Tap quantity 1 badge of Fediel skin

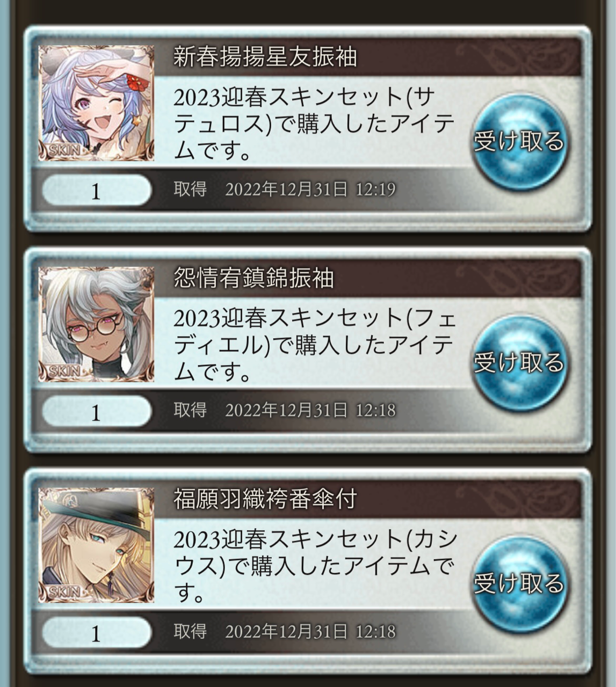pos(96,412)
